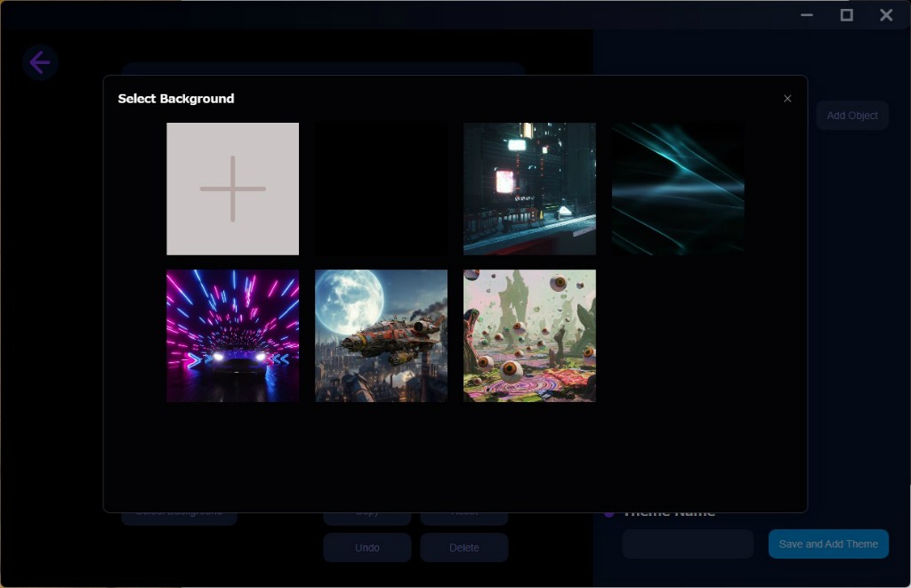Click the Delete button

[464, 548]
